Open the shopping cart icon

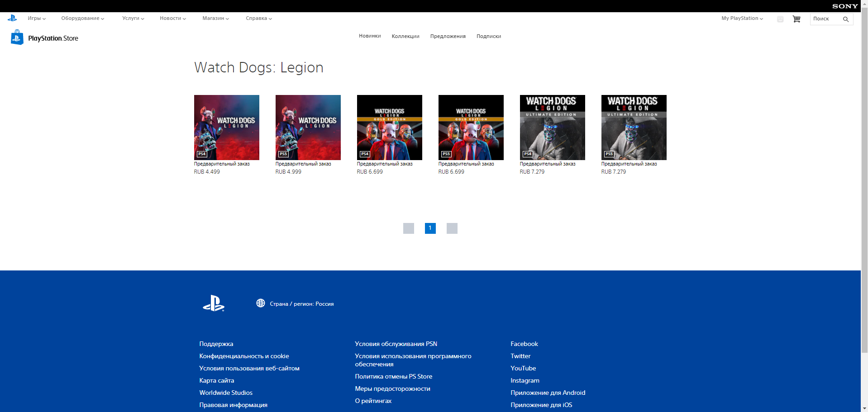(796, 19)
